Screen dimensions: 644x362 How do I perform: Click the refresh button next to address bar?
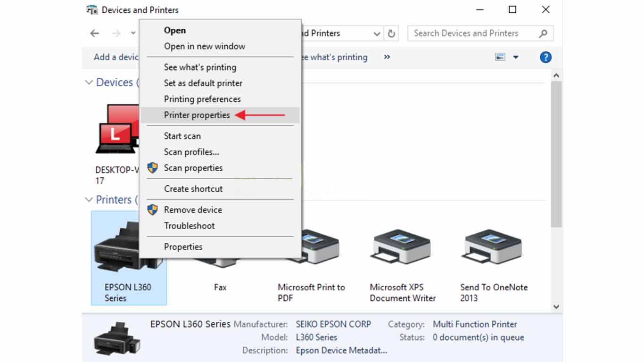click(x=391, y=33)
